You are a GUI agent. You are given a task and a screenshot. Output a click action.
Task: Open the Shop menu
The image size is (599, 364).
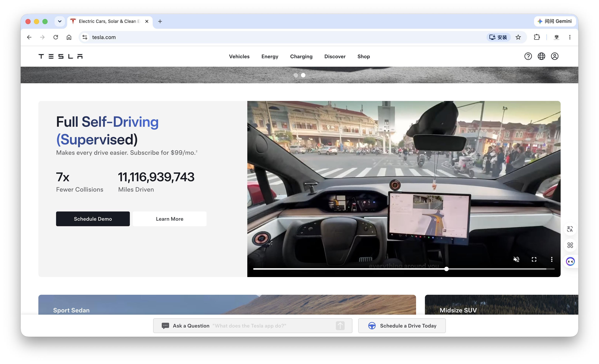coord(363,56)
